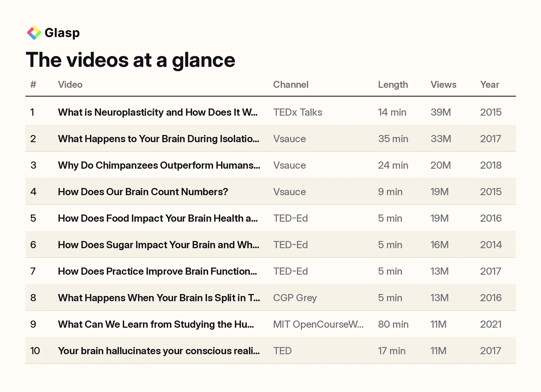This screenshot has height=392, width=541.
Task: Open 'Your brain hallucinates your conscious reali...' video
Action: tap(159, 351)
